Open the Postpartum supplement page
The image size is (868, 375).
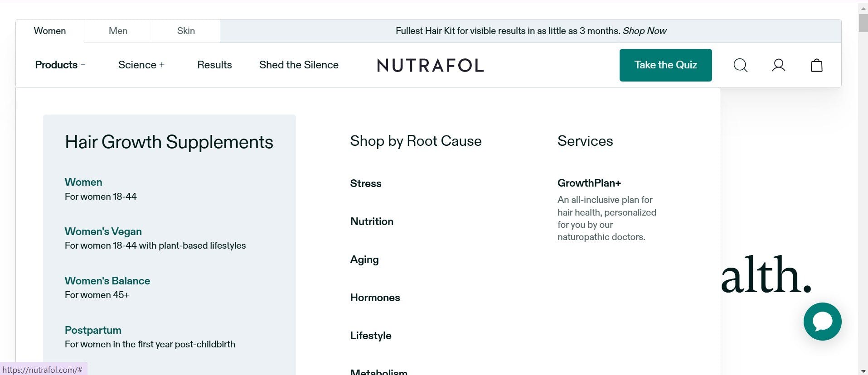pyautogui.click(x=93, y=330)
